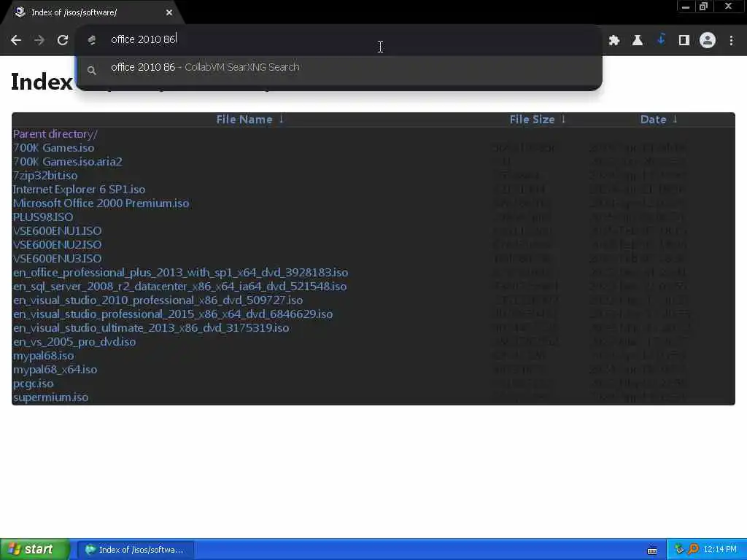Open the PLUS98.ISO link
The height and width of the screenshot is (560, 747).
(43, 217)
